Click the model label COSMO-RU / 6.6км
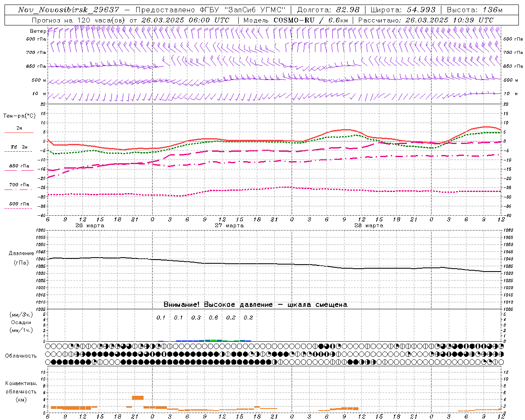The height and width of the screenshot is (420, 525). click(295, 20)
